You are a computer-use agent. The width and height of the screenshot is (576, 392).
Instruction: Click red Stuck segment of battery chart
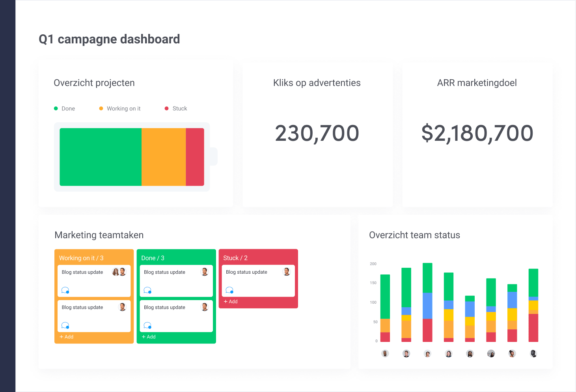pos(195,157)
